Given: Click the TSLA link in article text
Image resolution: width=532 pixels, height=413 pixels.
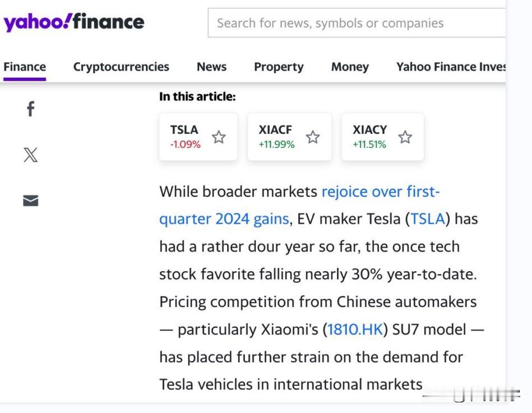Looking at the screenshot, I should 428,219.
